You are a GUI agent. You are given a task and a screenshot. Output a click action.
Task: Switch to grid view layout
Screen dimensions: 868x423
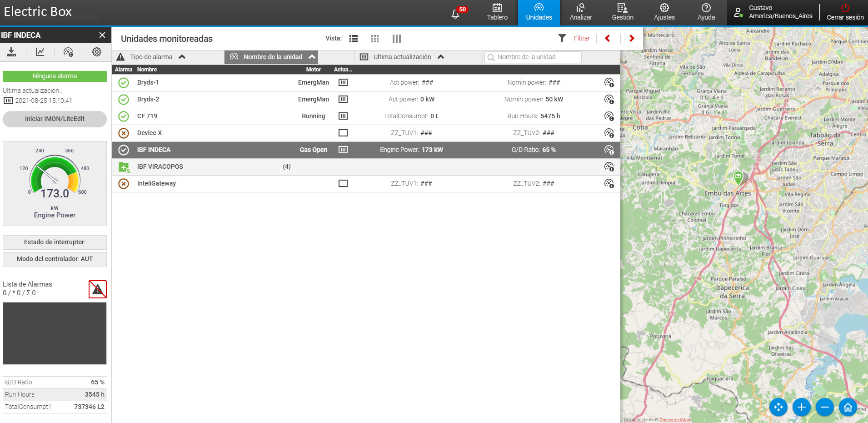[x=375, y=39]
